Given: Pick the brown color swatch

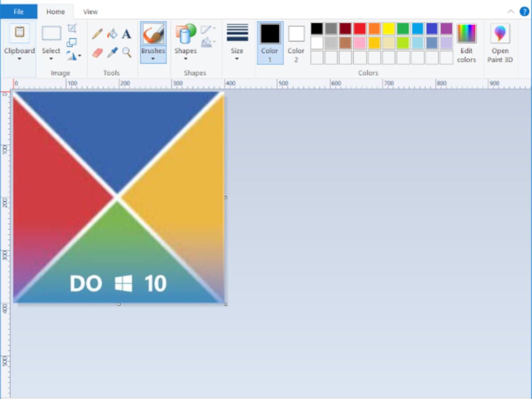Looking at the screenshot, I should [x=345, y=43].
